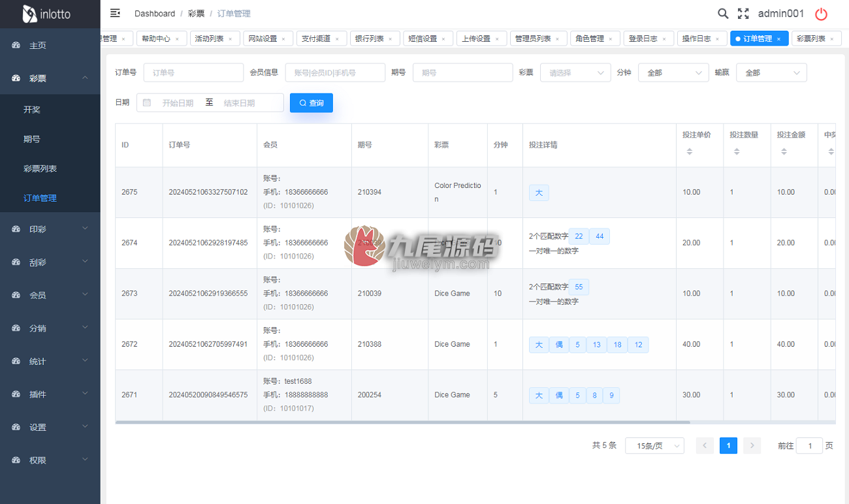Close the 操作日志 tab
849x504 pixels.
(x=717, y=39)
